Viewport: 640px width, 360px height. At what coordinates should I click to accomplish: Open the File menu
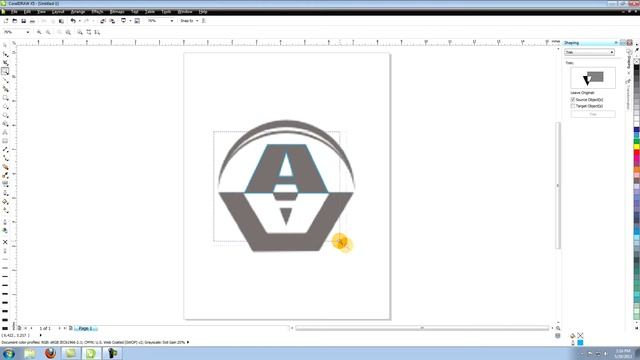click(14, 12)
